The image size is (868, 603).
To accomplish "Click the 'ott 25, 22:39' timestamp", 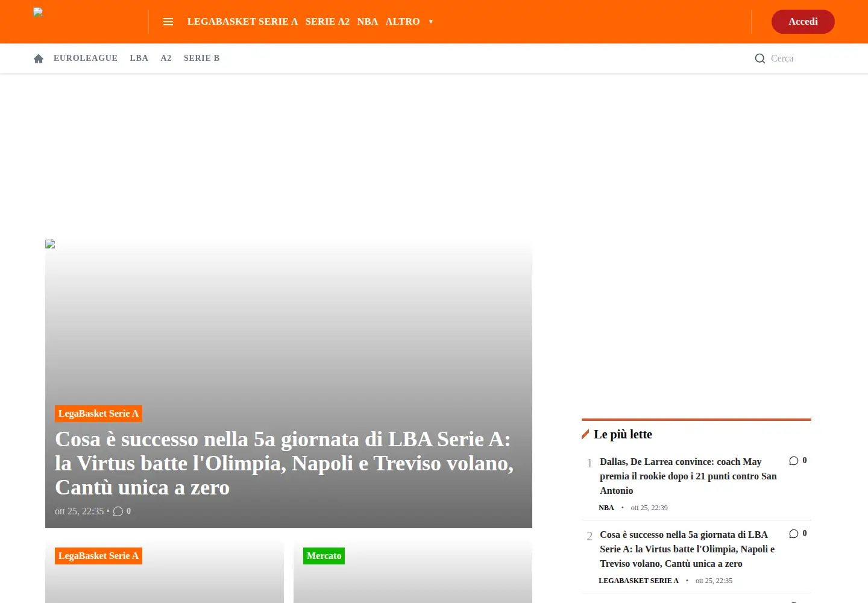I will click(x=649, y=508).
